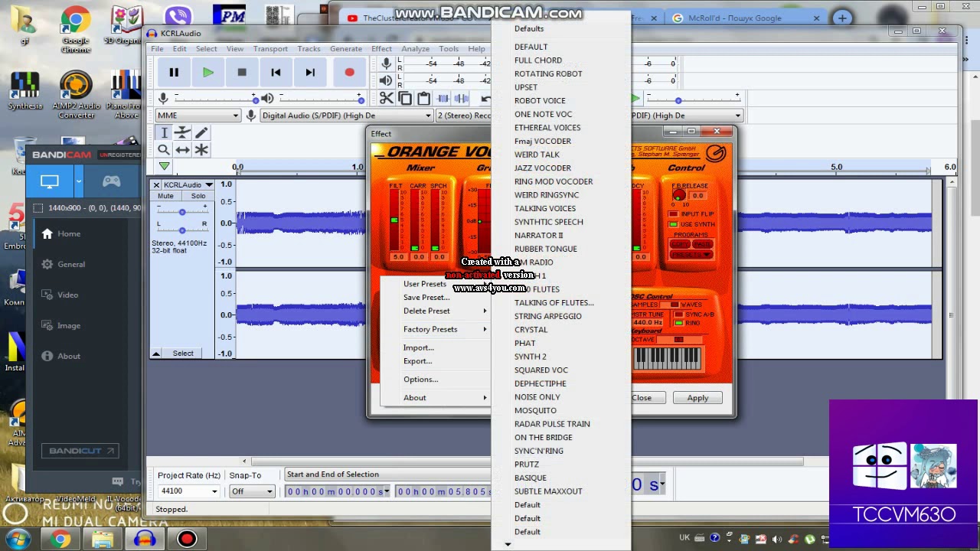Click the Trim audio outside selection icon

pos(443,98)
